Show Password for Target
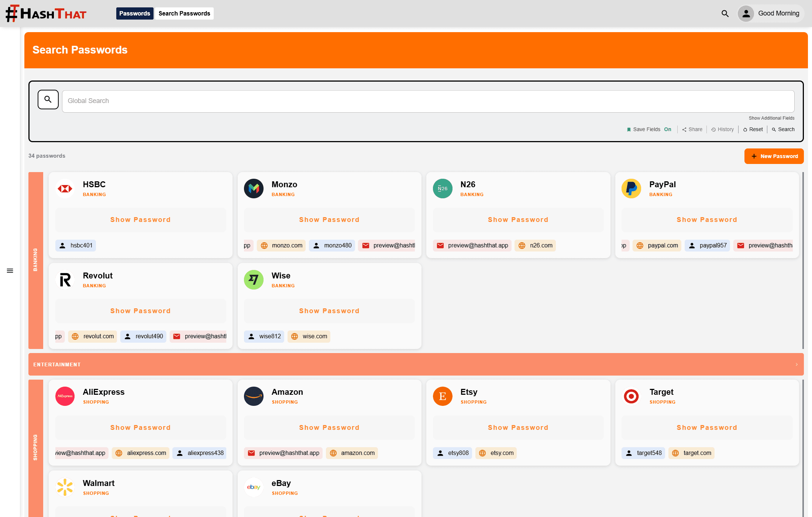Viewport: 812px width, 517px height. pyautogui.click(x=707, y=428)
